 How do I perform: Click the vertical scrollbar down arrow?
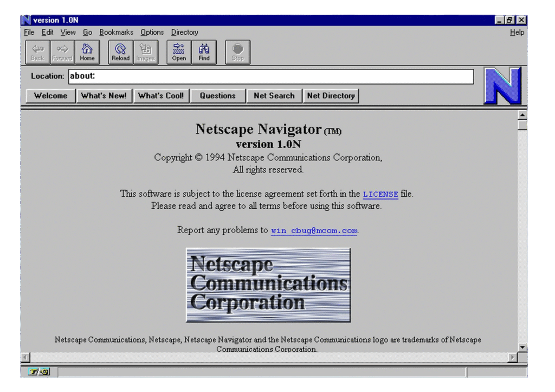click(522, 348)
